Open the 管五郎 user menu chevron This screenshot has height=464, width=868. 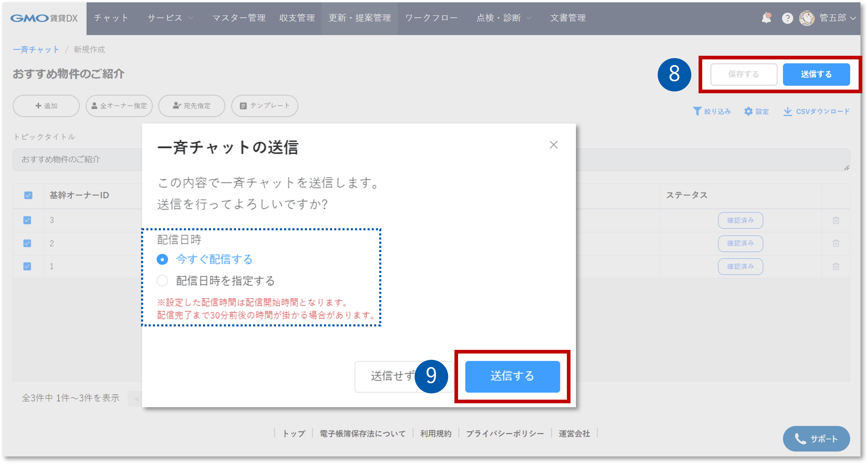853,18
